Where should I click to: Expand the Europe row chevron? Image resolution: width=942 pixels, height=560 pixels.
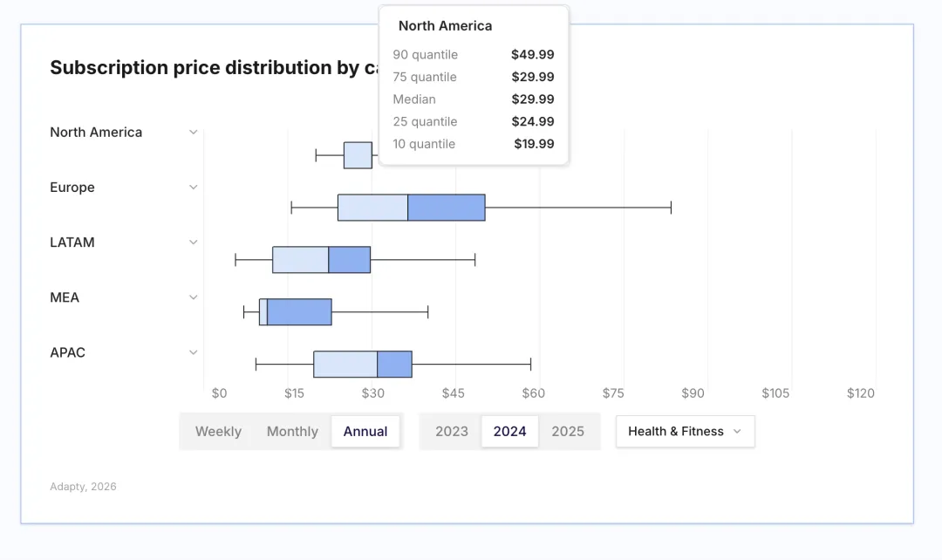click(x=194, y=188)
